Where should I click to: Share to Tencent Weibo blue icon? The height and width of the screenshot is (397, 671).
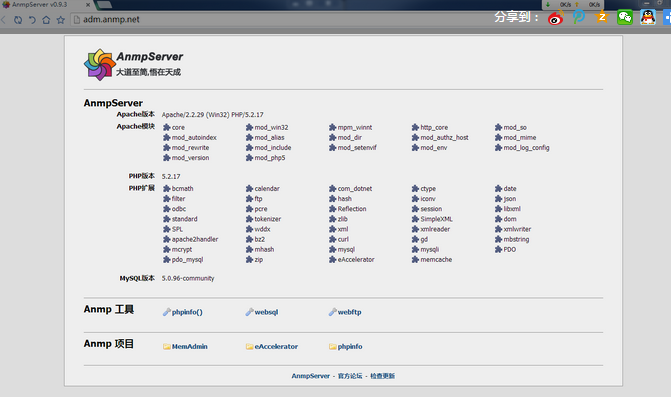[x=579, y=17]
